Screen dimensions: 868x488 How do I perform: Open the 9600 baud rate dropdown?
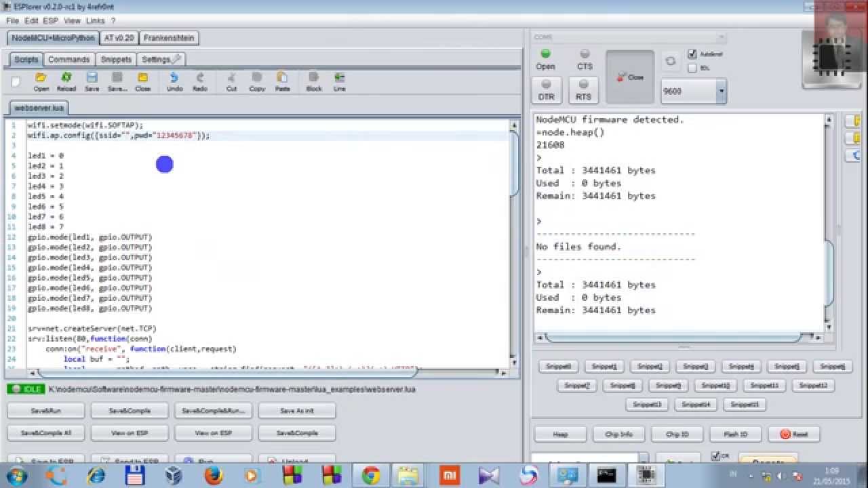pos(721,91)
